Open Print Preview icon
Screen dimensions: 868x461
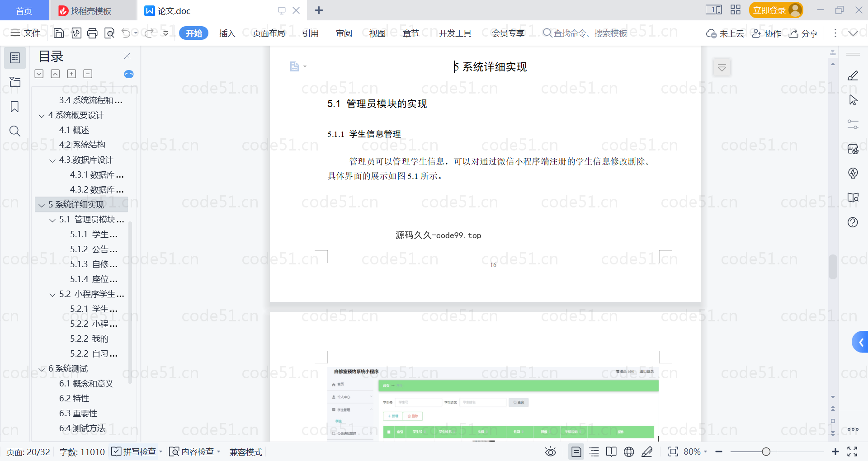pyautogui.click(x=109, y=33)
